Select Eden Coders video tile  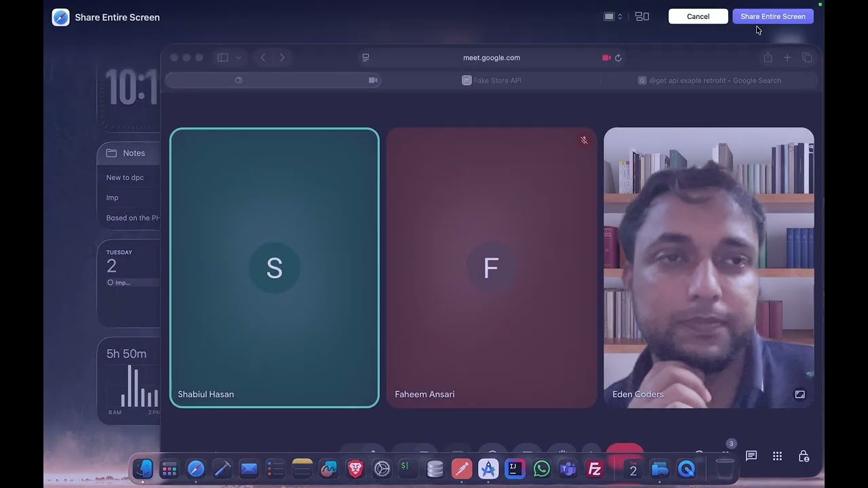pos(709,268)
